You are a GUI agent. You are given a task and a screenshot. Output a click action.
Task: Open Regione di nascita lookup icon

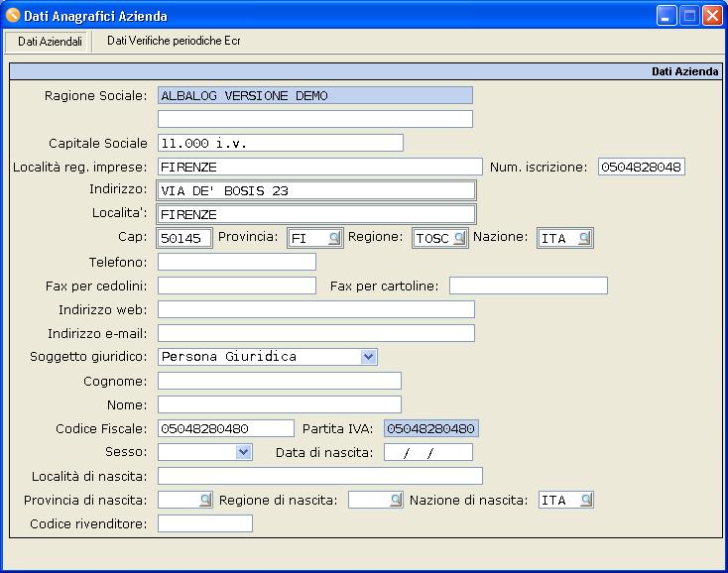click(x=396, y=501)
